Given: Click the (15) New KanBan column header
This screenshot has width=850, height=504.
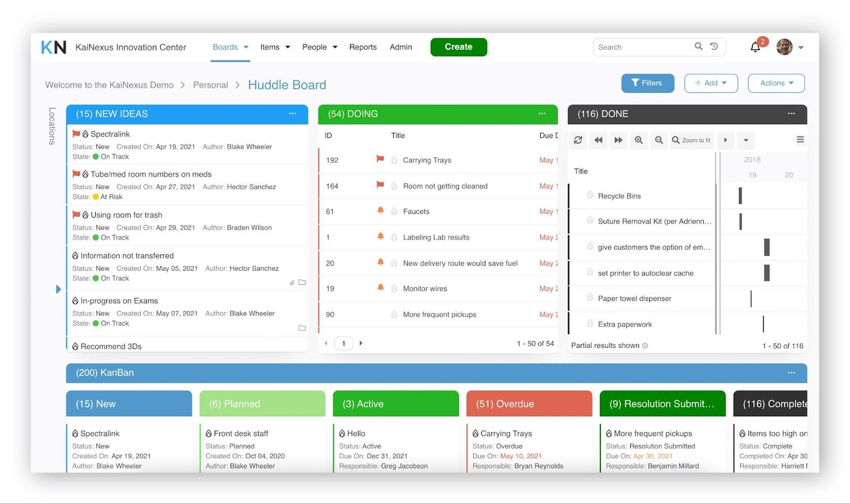Looking at the screenshot, I should [x=129, y=404].
